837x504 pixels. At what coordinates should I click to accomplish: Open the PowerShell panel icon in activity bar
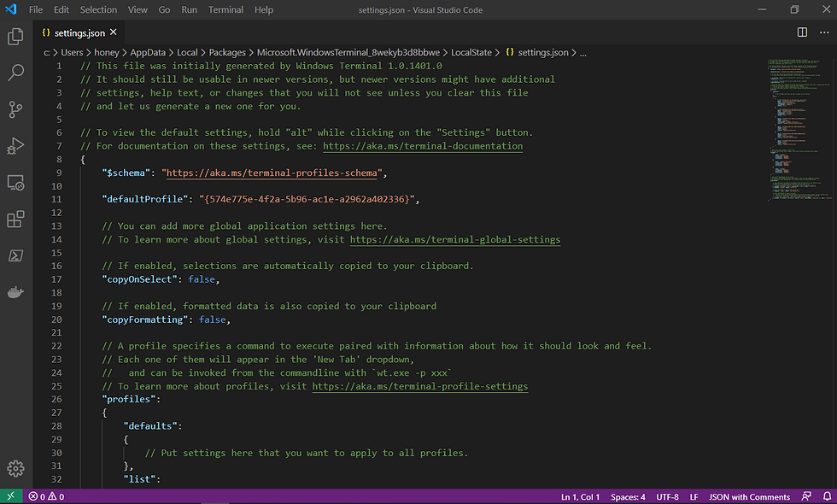[15, 255]
